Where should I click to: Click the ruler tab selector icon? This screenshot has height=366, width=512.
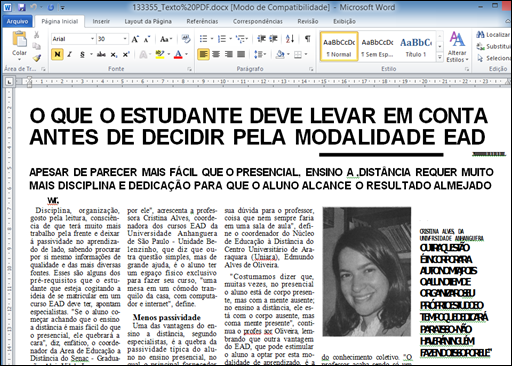(9, 81)
